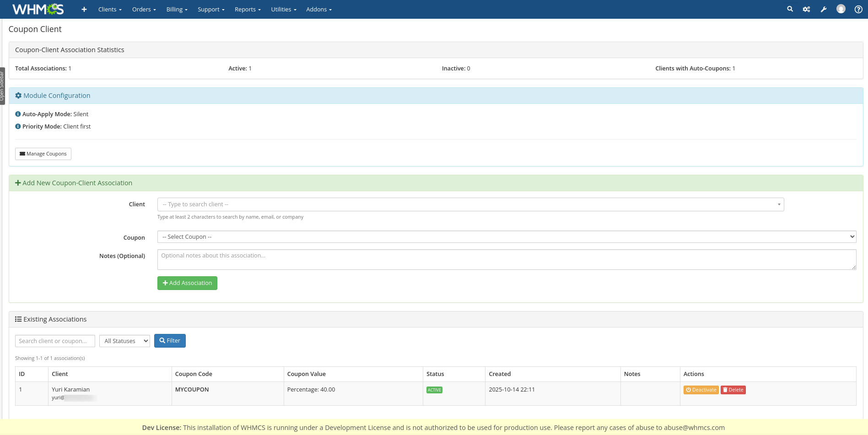Open the gears automation settings icon
Screen dimensions: 868x435
point(806,9)
